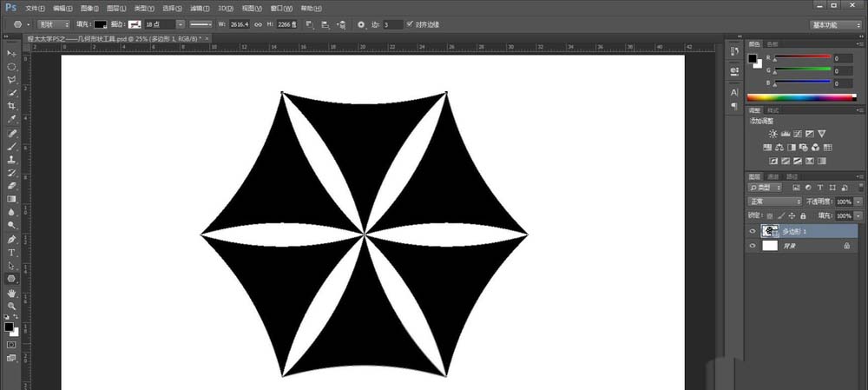Expand the 基本功能 workspace dropdown
Viewport: 868px width, 390px height.
(x=835, y=24)
